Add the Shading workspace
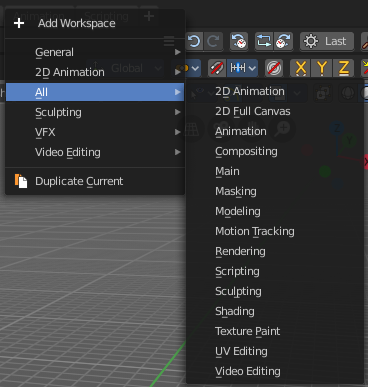 [275, 311]
